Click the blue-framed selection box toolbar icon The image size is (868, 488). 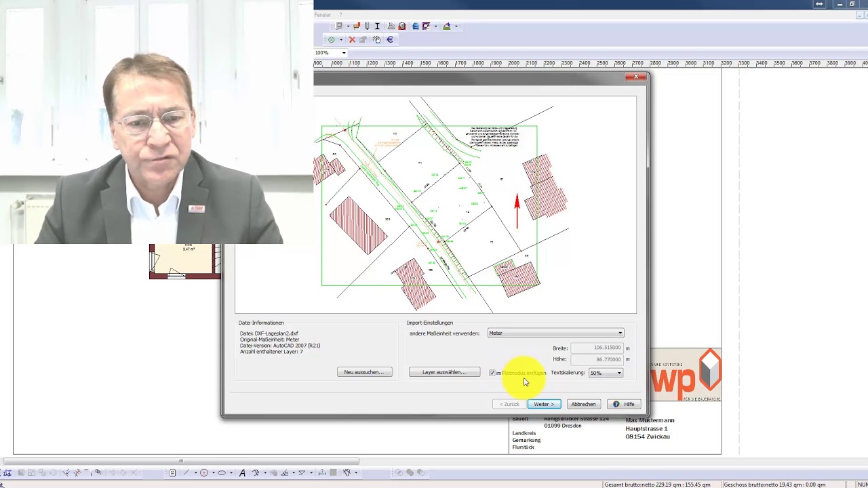426,26
